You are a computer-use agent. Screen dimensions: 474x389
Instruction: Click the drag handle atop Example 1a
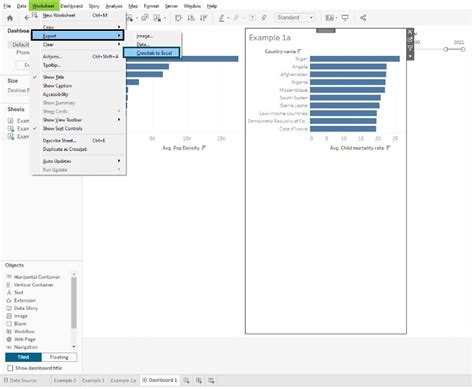pyautogui.click(x=326, y=31)
